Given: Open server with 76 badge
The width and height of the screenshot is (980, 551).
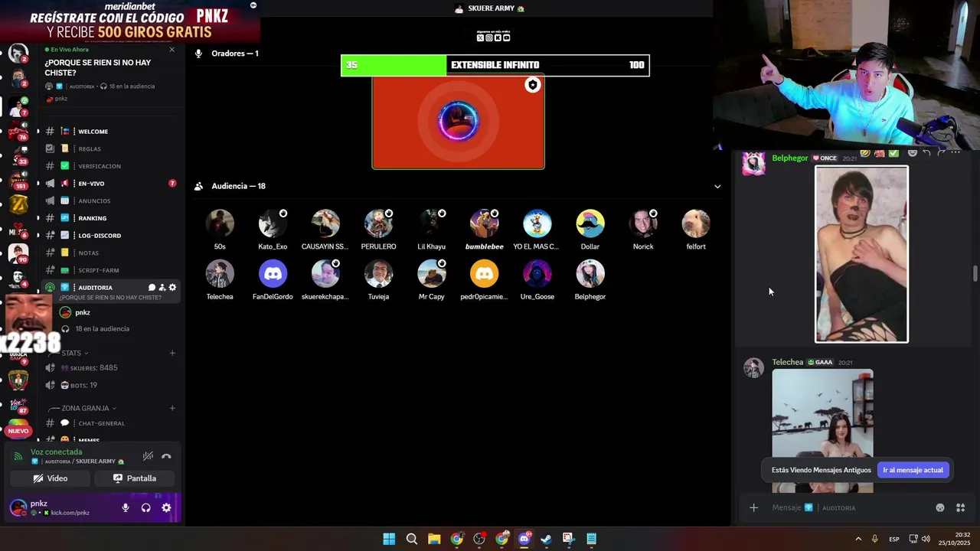Looking at the screenshot, I should point(18,131).
